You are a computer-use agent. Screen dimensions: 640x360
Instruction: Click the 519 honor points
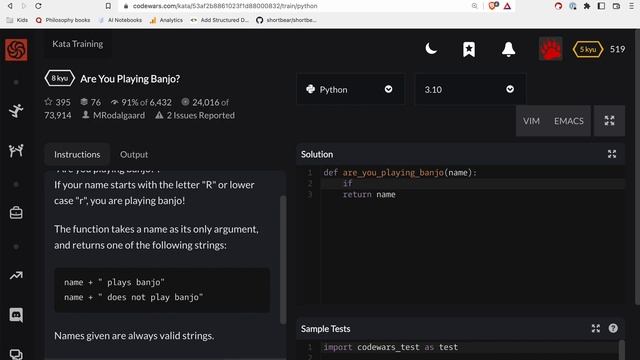617,49
